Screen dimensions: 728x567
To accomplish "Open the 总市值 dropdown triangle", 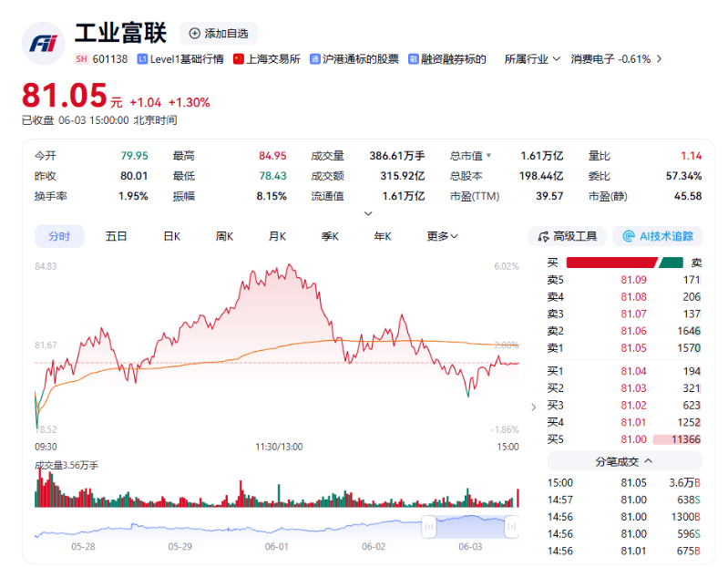I will click(488, 156).
